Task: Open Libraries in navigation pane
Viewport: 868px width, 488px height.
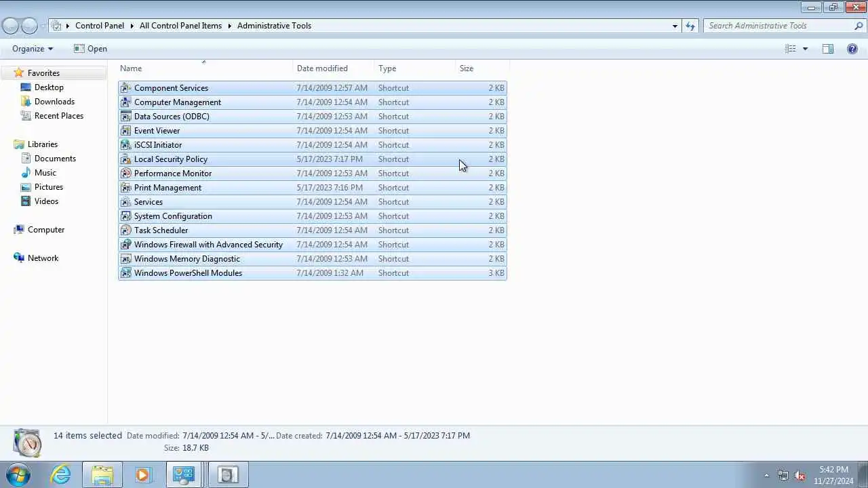Action: (x=43, y=144)
